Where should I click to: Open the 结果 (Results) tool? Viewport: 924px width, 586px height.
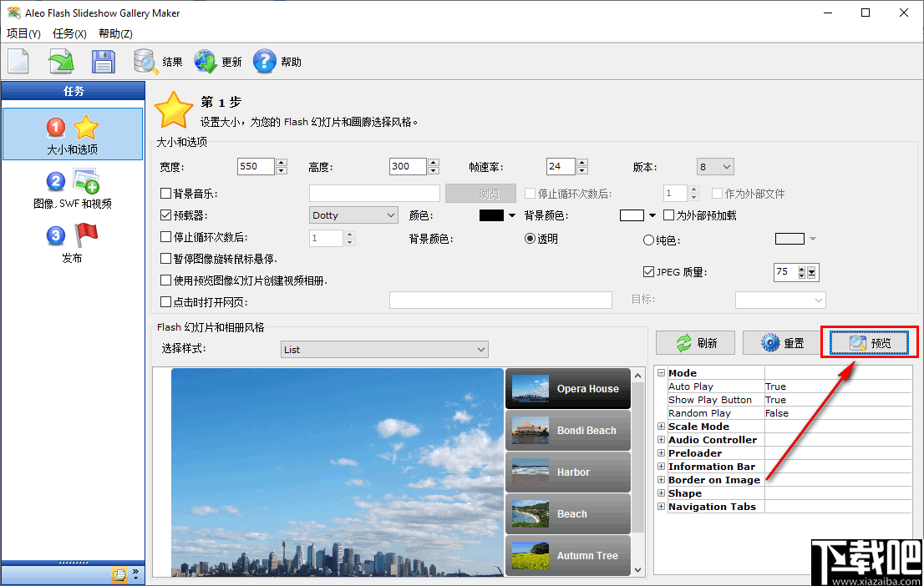(158, 61)
